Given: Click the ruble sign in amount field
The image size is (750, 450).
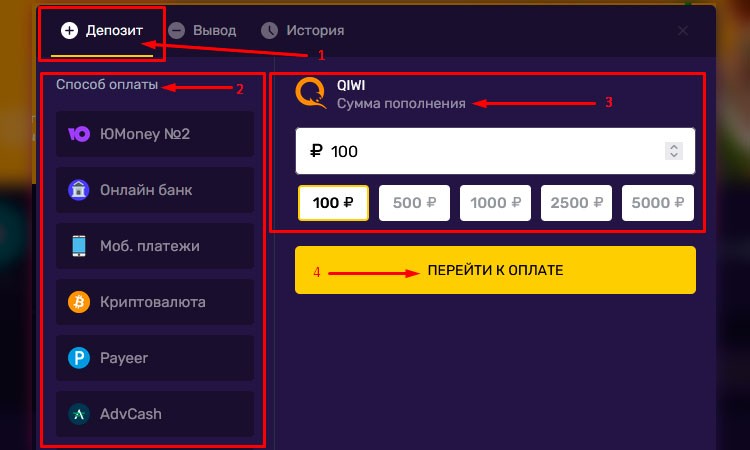Looking at the screenshot, I should pos(316,151).
